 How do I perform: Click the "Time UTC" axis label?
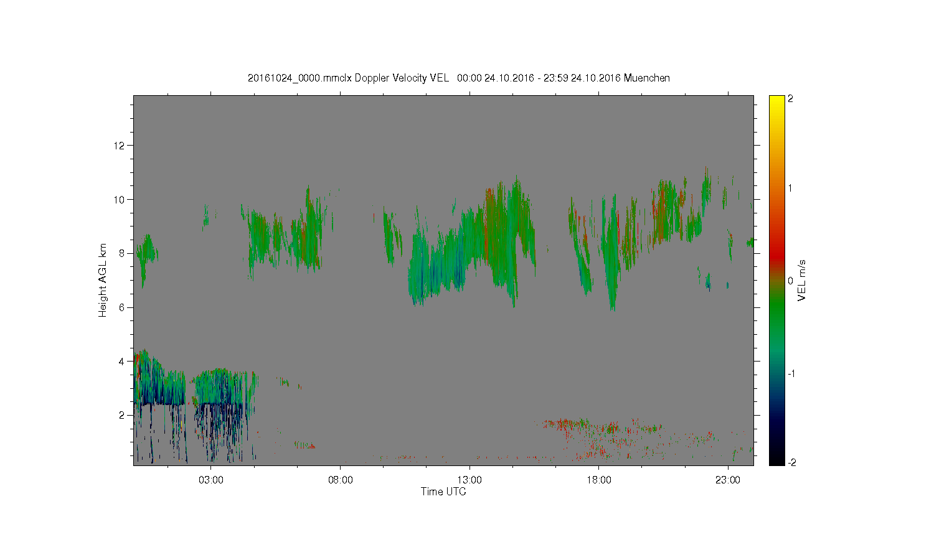click(443, 492)
